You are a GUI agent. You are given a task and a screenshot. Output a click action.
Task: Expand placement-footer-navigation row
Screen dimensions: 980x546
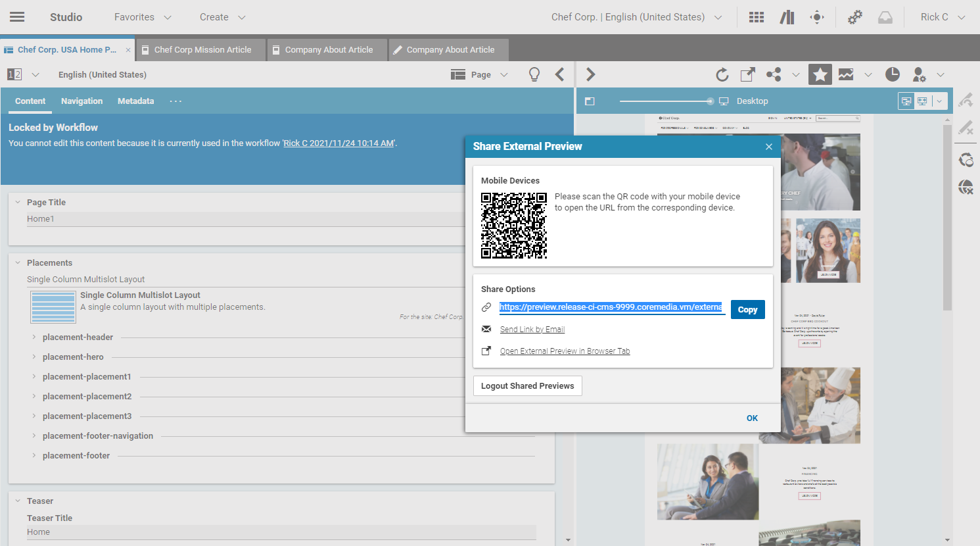(34, 435)
